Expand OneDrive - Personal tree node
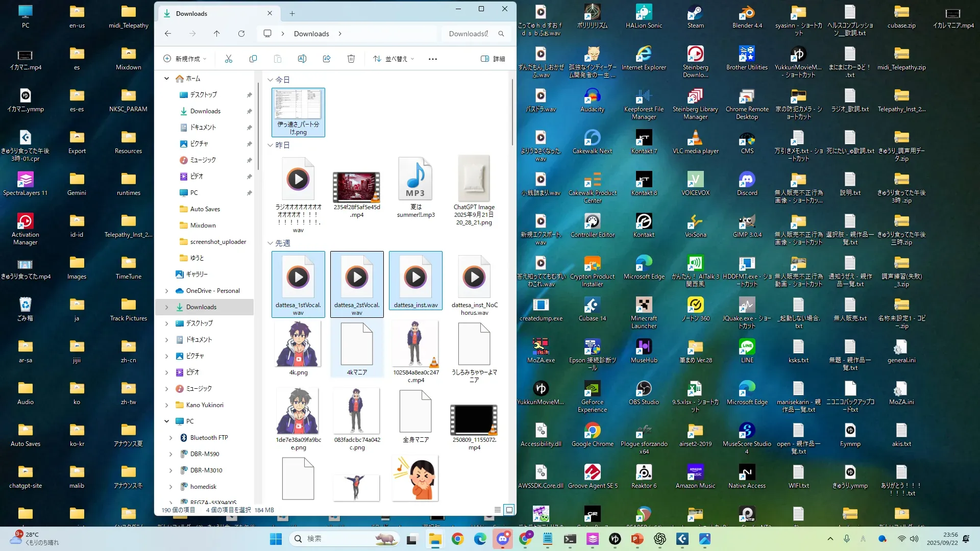This screenshot has height=551, width=980. (166, 291)
